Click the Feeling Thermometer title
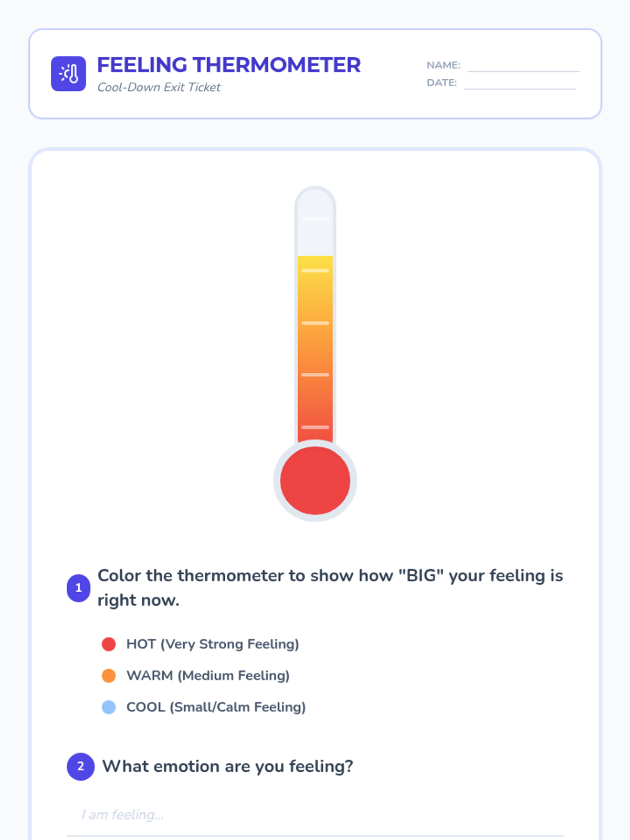 point(229,65)
